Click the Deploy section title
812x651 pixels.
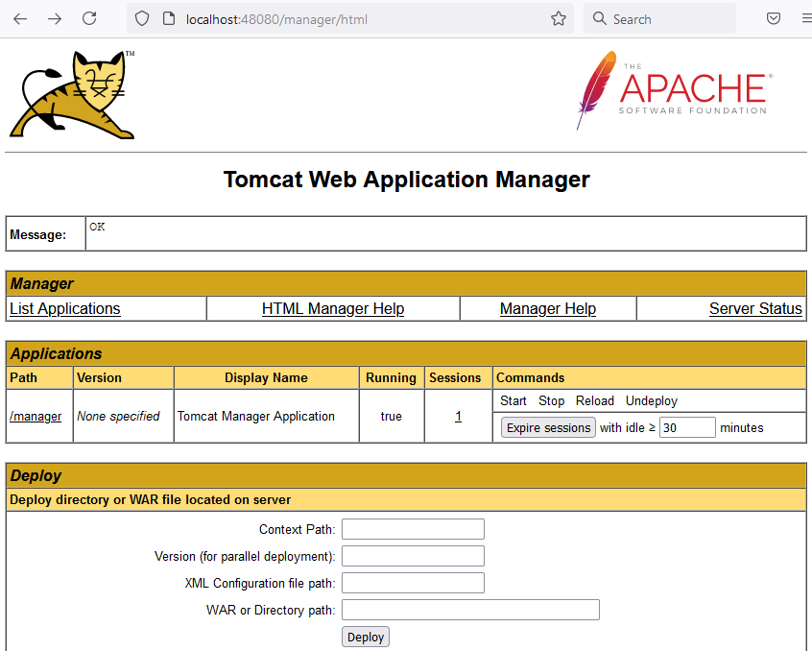pyautogui.click(x=36, y=476)
